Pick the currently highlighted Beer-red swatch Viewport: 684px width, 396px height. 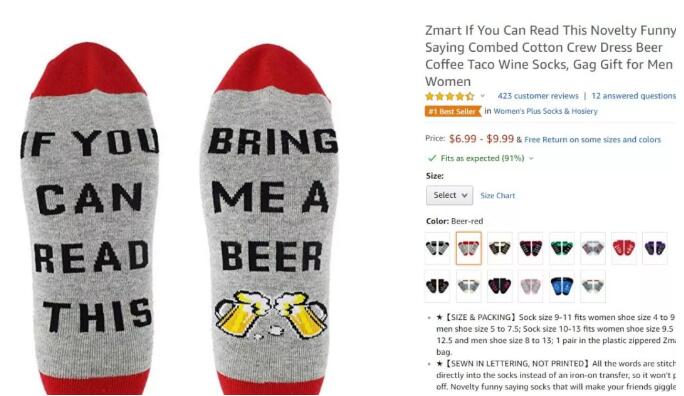pyautogui.click(x=469, y=248)
